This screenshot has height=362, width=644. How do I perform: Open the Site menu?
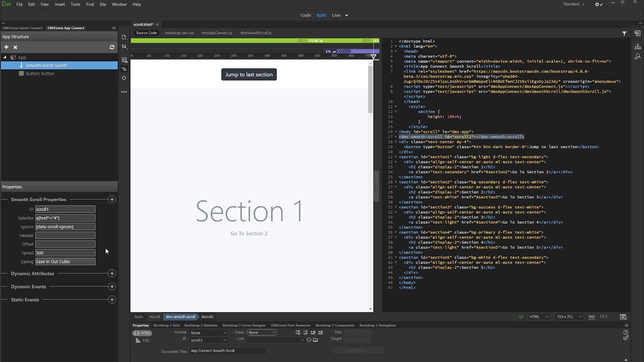(x=103, y=4)
